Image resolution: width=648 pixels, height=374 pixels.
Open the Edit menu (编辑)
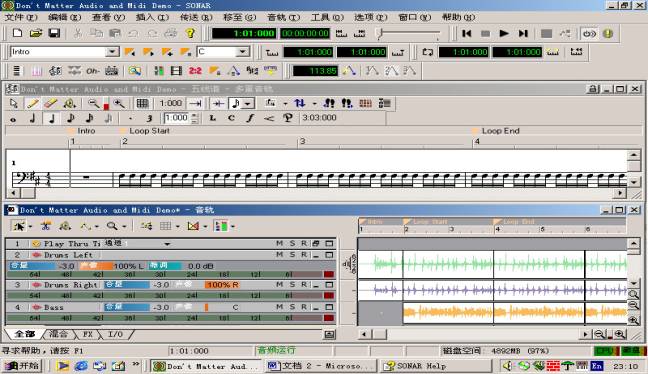pyautogui.click(x=64, y=17)
